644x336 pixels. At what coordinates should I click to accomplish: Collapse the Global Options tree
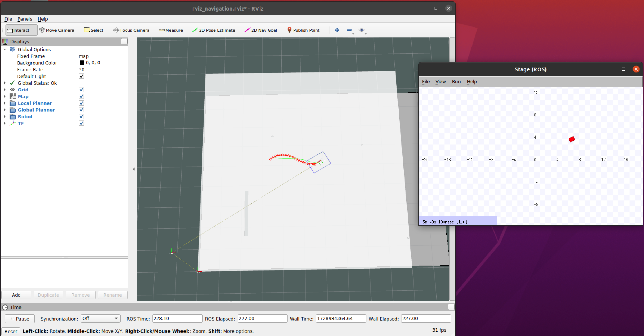(x=5, y=49)
